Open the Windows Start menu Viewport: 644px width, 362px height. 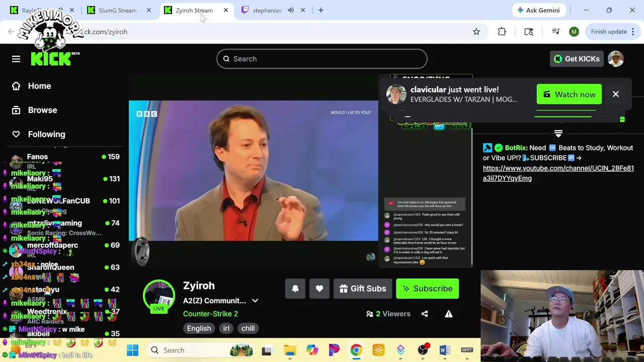(x=132, y=350)
